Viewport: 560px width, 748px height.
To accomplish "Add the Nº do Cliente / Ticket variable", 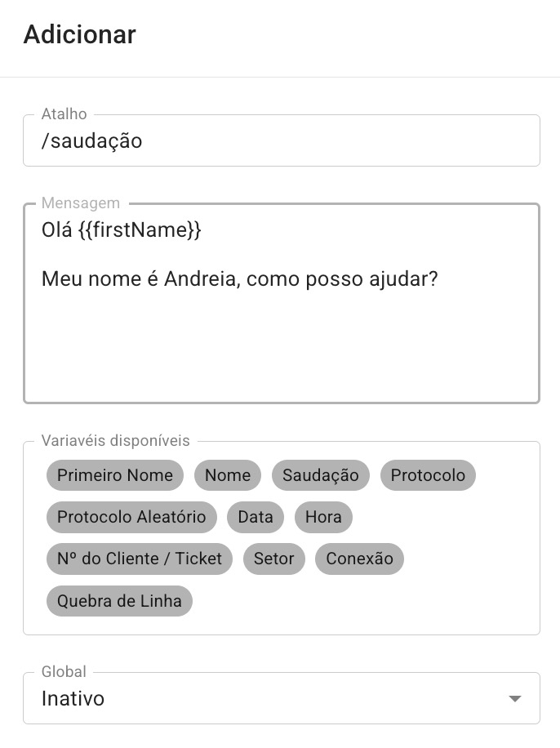I will (x=140, y=559).
